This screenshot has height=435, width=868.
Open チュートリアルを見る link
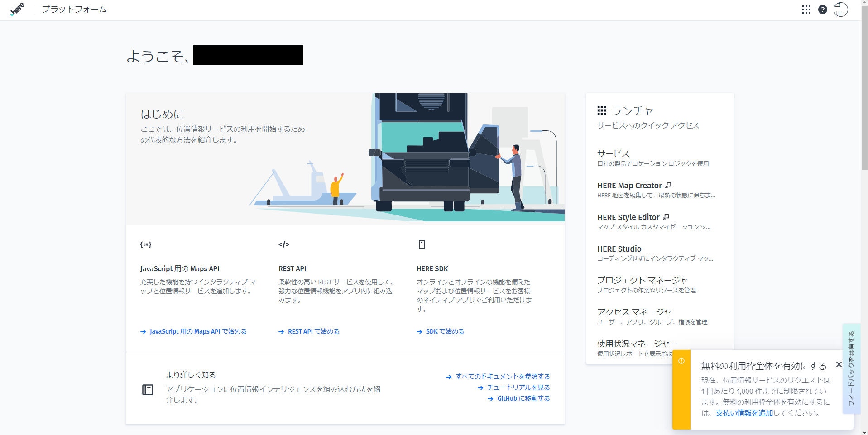pos(518,387)
